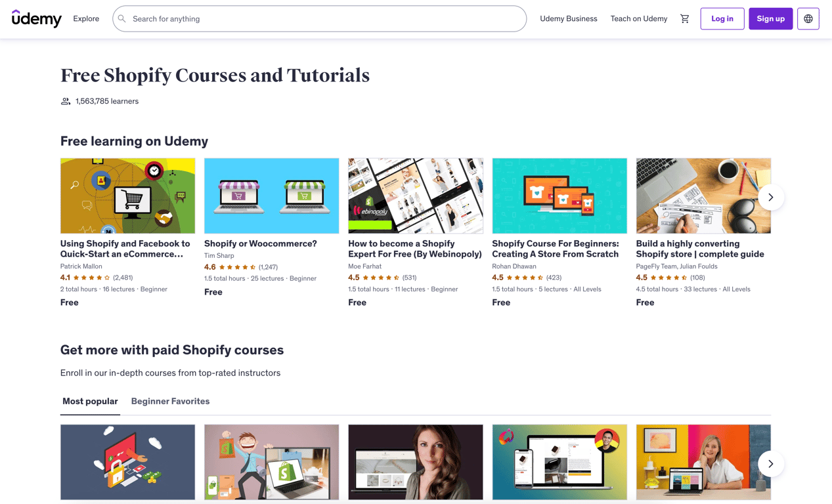Open the language globe selector
The width and height of the screenshot is (832, 504).
coord(808,19)
